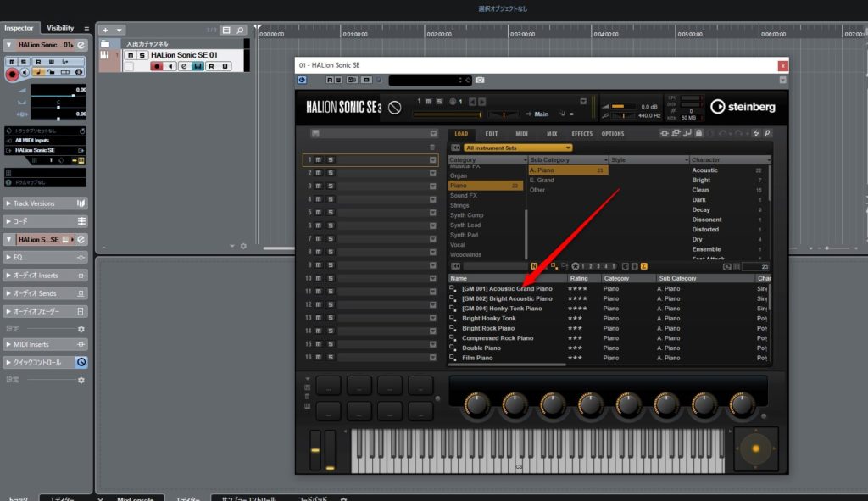Toggle the monitor speaker button in Inspector
868x501 pixels.
pos(25,73)
